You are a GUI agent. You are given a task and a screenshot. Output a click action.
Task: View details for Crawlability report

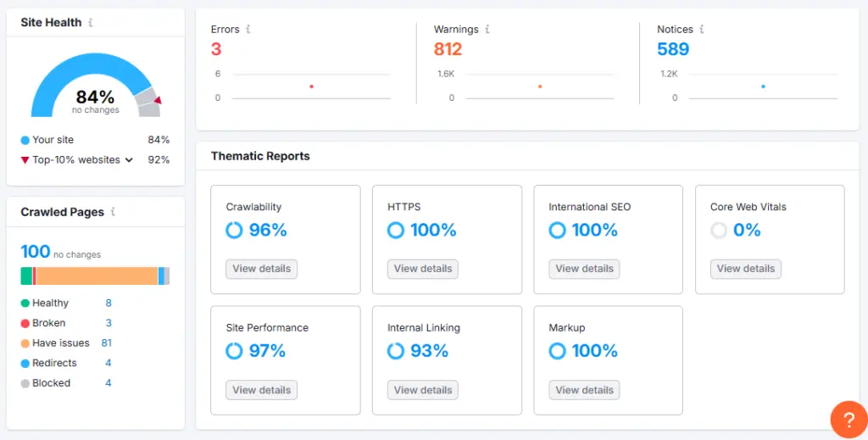click(261, 269)
